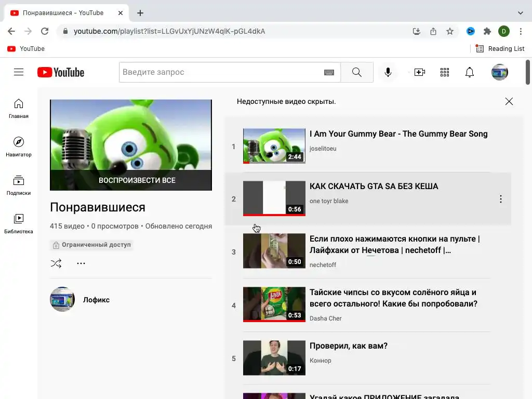Open the tab search chevron
This screenshot has height=399, width=532.
point(521,13)
